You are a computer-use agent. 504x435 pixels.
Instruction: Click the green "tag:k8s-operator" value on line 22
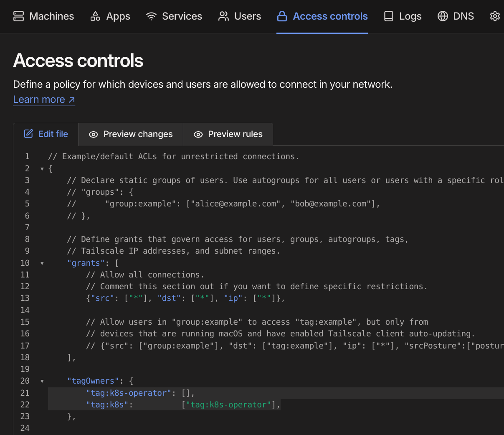coord(229,404)
